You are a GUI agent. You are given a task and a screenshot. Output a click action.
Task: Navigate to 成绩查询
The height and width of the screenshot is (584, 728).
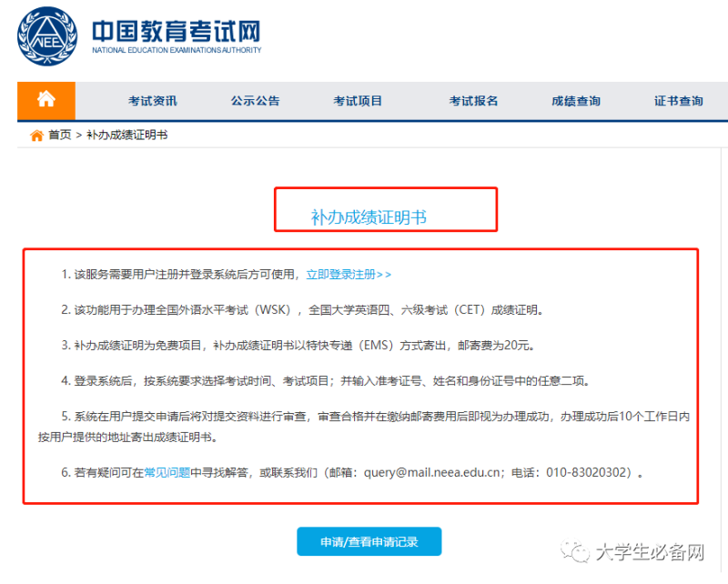(x=575, y=101)
